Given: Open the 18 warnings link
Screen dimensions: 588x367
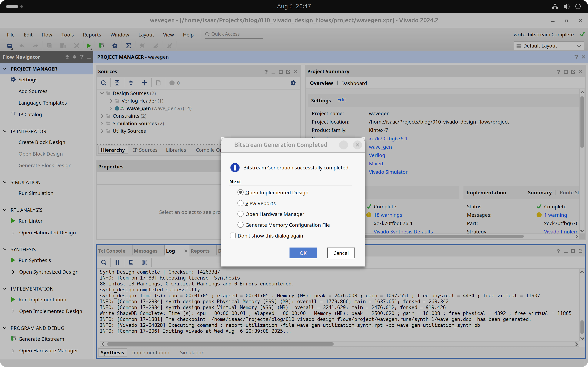Looking at the screenshot, I should tap(388, 215).
